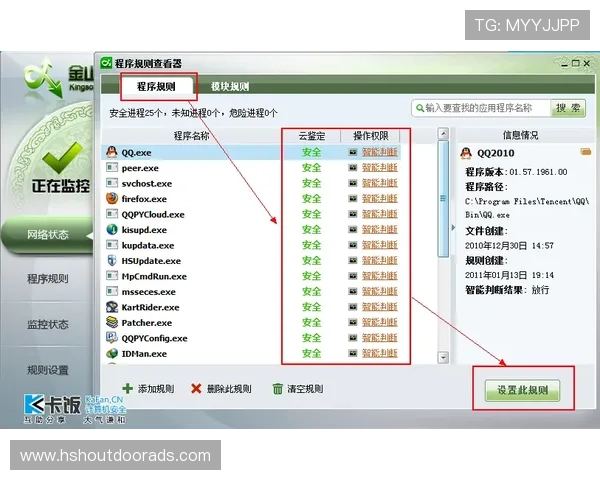600x480 pixels.
Task: Click the 程序规则查看器 title bar icon
Action: (x=106, y=62)
